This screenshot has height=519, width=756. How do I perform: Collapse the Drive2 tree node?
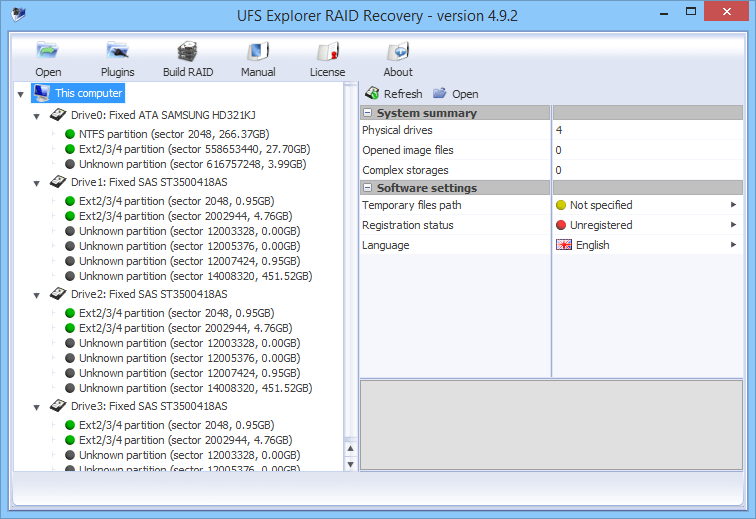click(x=37, y=295)
